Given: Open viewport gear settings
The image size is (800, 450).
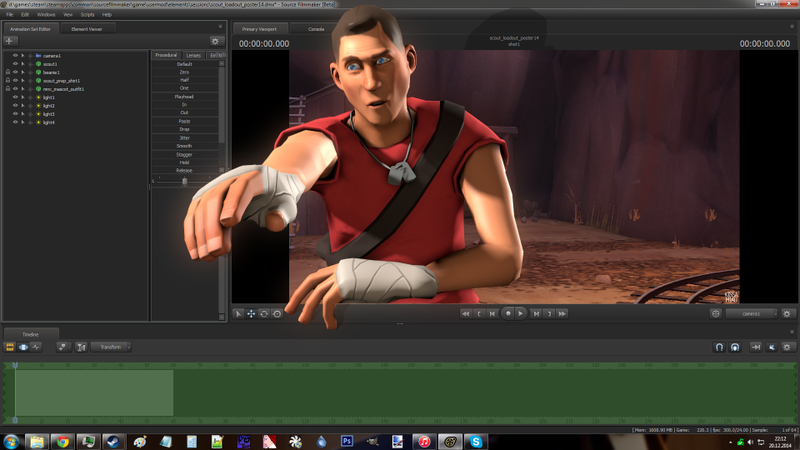Looking at the screenshot, I should pyautogui.click(x=787, y=314).
